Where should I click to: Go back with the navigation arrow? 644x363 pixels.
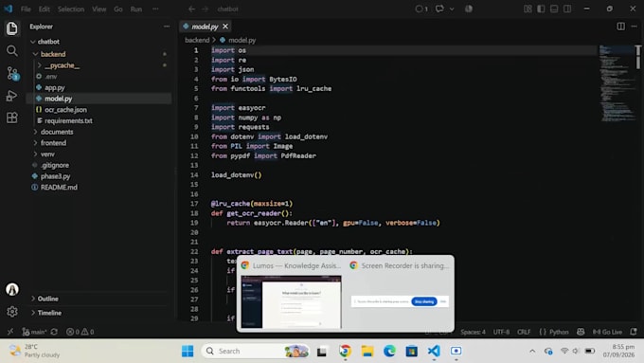[191, 9]
